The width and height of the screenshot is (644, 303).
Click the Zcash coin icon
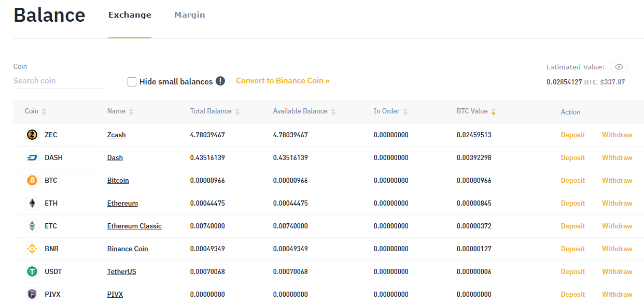32,135
